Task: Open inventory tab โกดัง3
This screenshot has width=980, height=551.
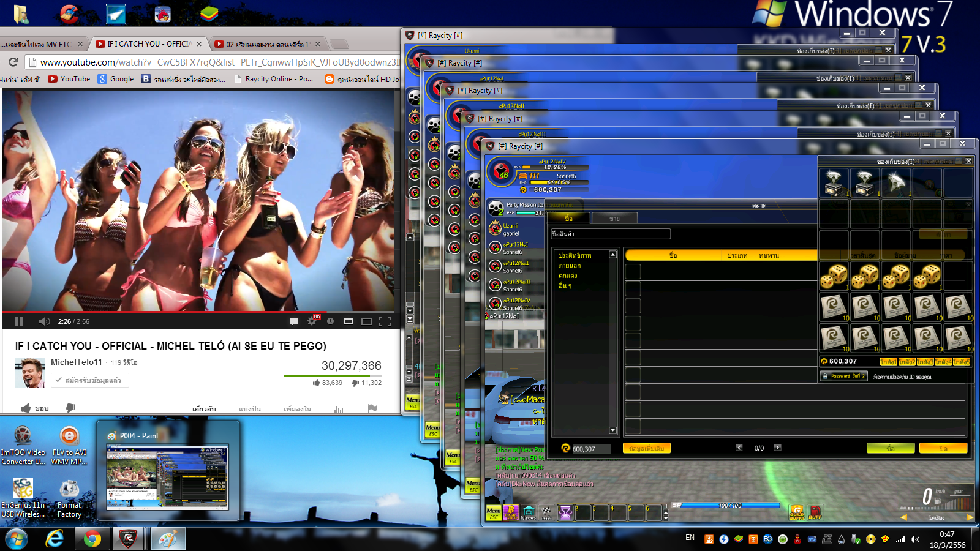Action: 925,362
